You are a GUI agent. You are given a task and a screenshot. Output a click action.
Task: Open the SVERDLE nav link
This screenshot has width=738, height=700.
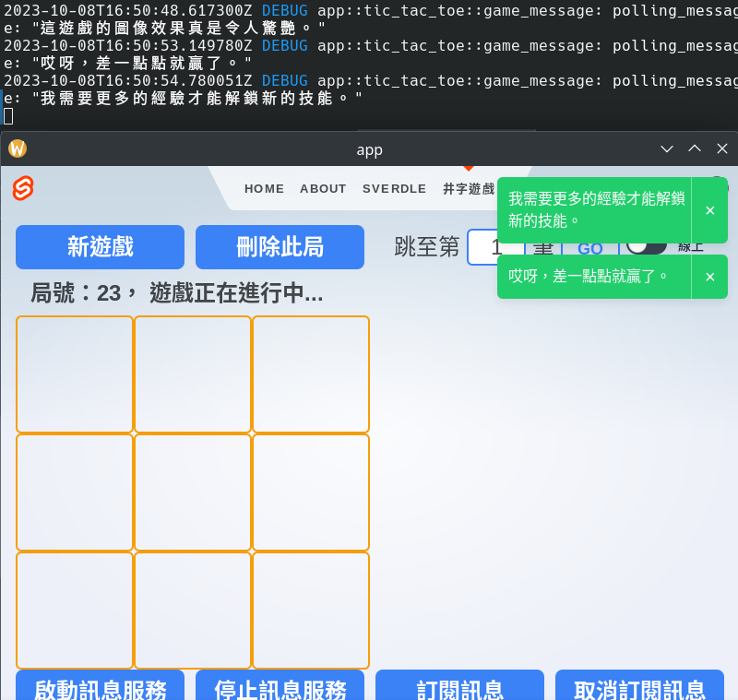click(394, 189)
